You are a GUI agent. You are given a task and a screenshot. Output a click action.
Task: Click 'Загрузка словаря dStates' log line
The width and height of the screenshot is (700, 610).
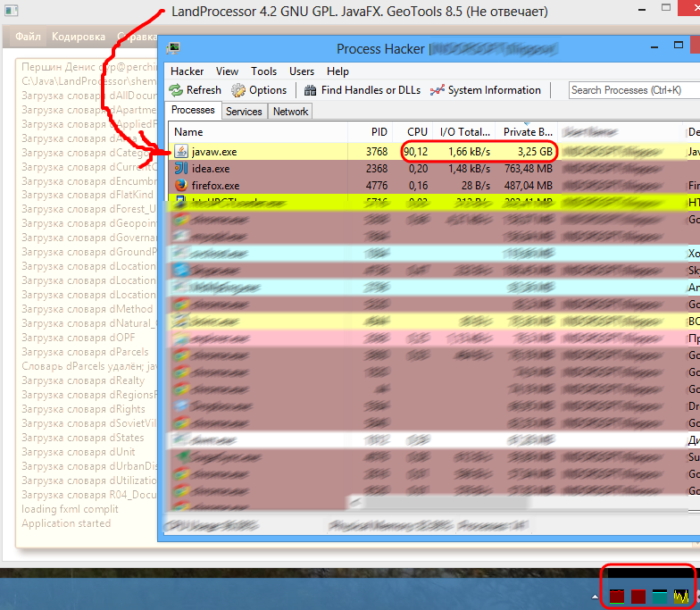click(82, 438)
